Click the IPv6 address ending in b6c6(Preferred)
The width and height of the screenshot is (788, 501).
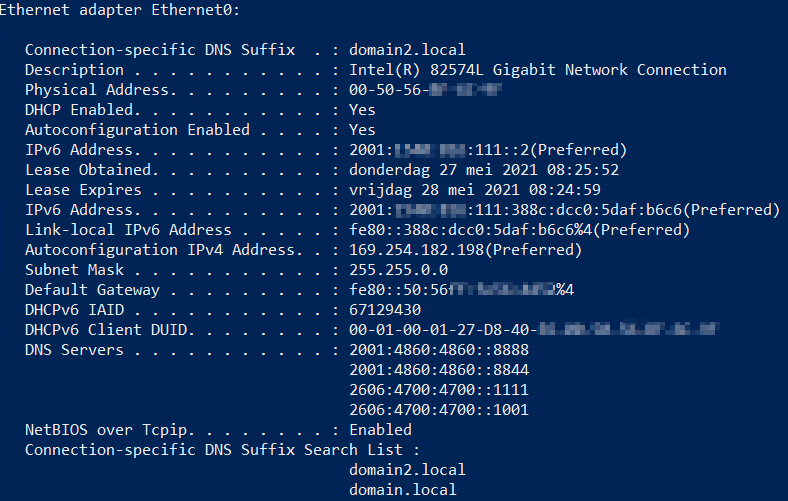point(564,210)
